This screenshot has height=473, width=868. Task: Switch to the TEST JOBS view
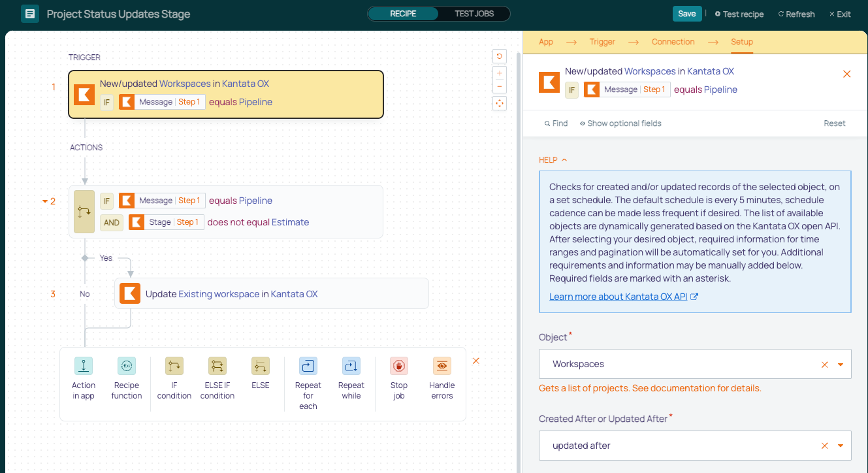click(x=474, y=14)
